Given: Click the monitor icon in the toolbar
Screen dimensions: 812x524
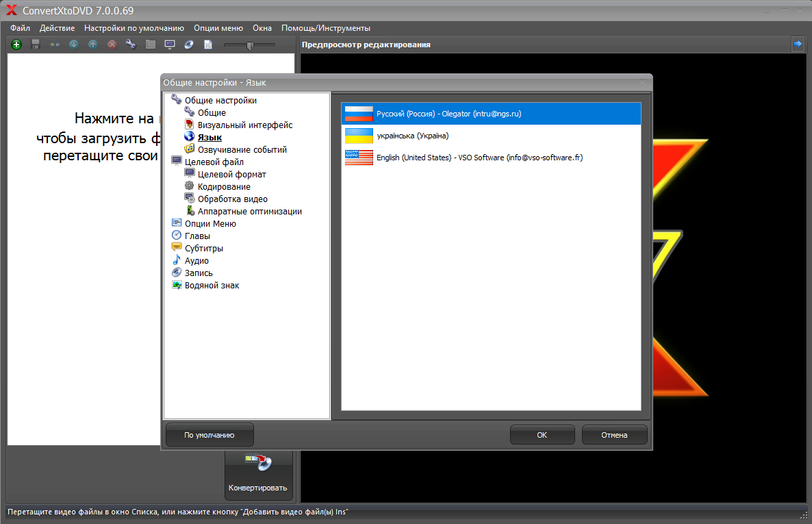Looking at the screenshot, I should (170, 45).
